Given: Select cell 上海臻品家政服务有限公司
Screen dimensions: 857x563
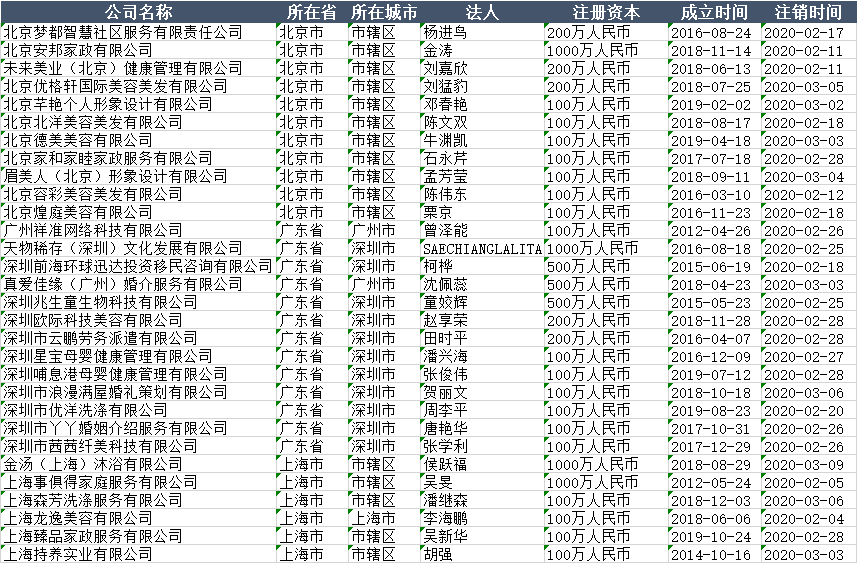Looking at the screenshot, I should 138,537.
